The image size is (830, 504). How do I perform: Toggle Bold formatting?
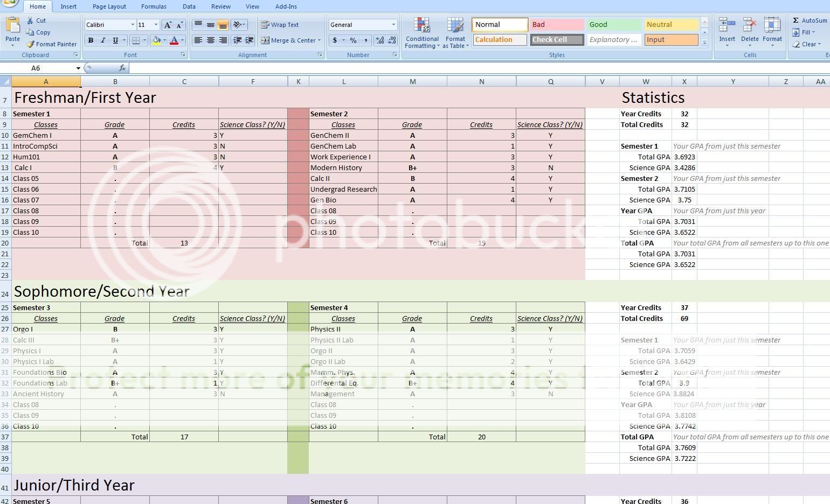point(91,40)
